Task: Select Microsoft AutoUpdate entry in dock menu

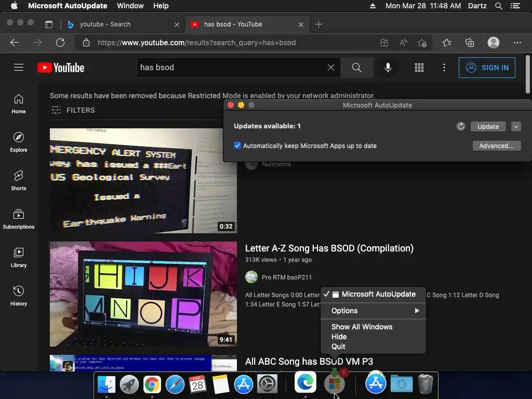Action: point(373,294)
